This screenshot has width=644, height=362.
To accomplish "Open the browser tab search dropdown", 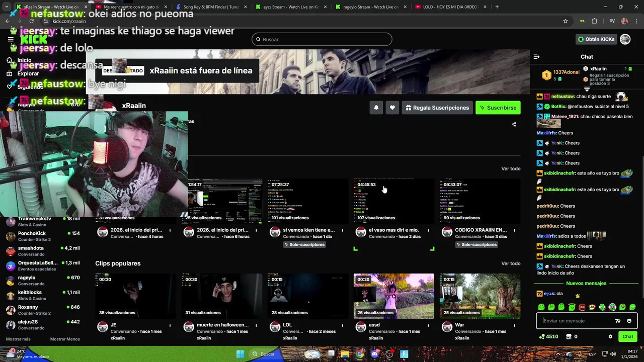I will point(6,7).
